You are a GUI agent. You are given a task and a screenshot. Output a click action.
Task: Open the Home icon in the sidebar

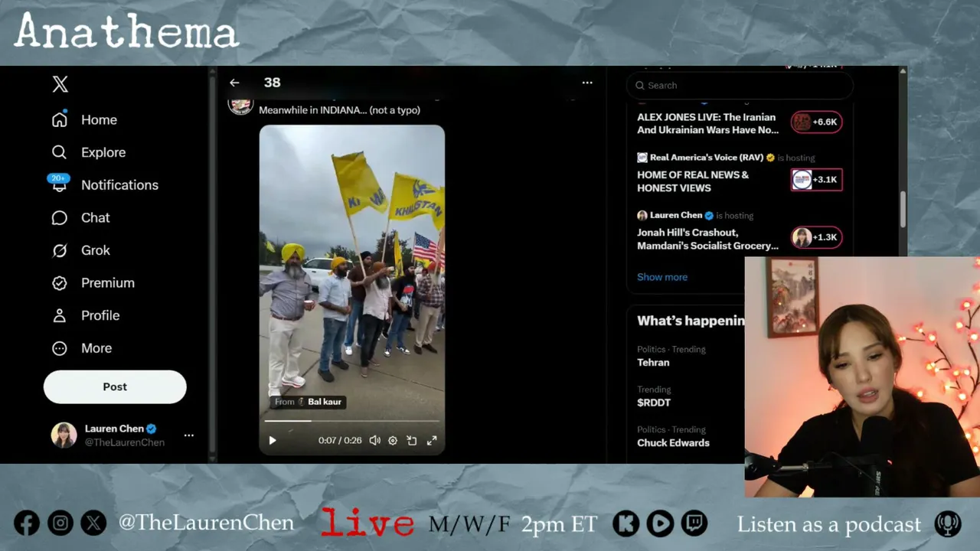coord(60,120)
